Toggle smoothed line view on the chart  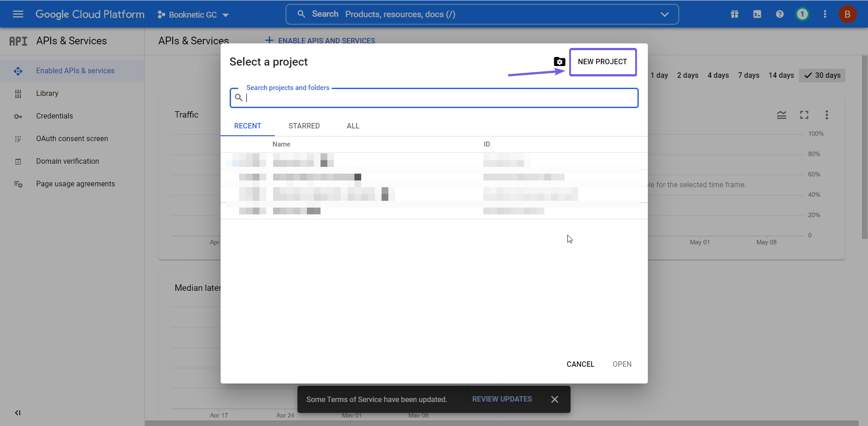pos(782,115)
